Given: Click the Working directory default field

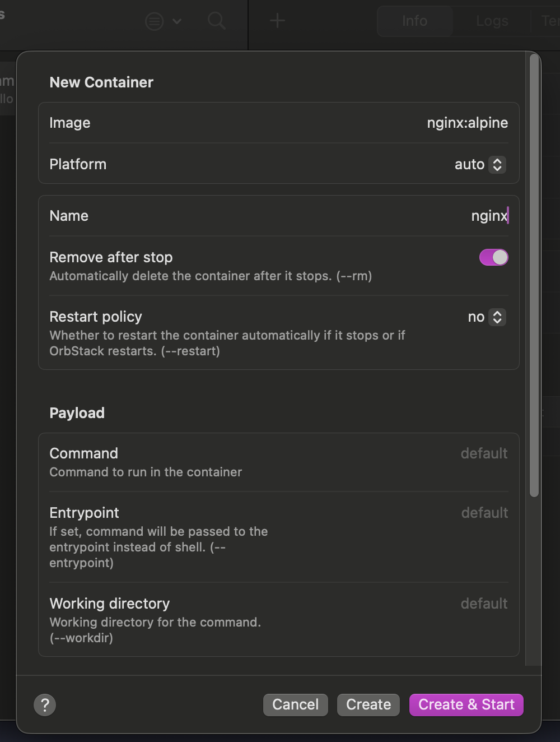Looking at the screenshot, I should (x=484, y=604).
